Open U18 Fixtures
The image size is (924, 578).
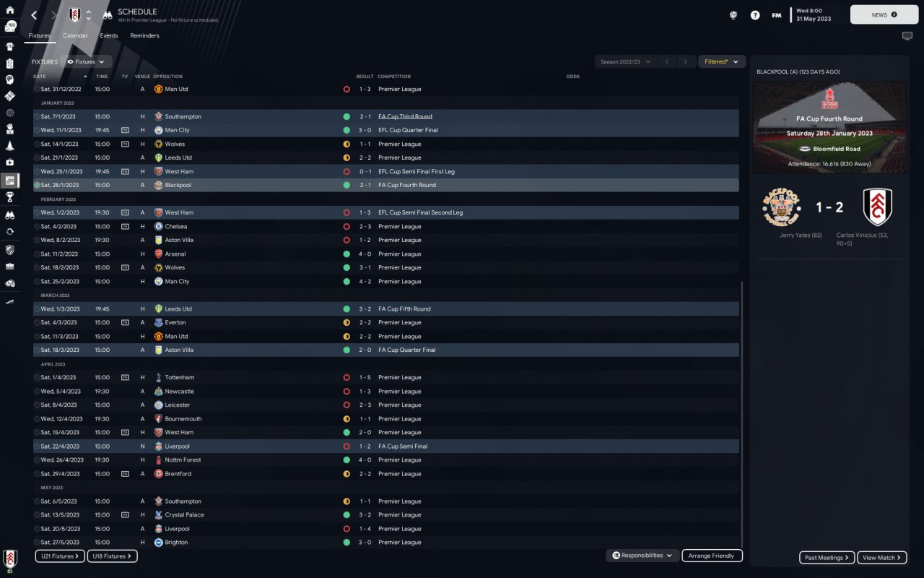point(113,556)
